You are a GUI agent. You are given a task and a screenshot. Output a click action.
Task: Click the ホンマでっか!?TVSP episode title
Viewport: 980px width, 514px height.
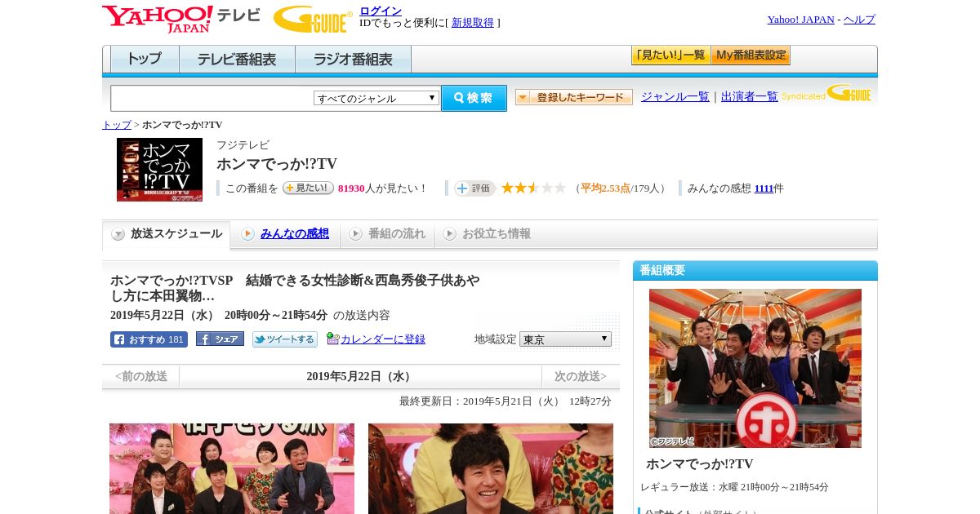point(295,288)
